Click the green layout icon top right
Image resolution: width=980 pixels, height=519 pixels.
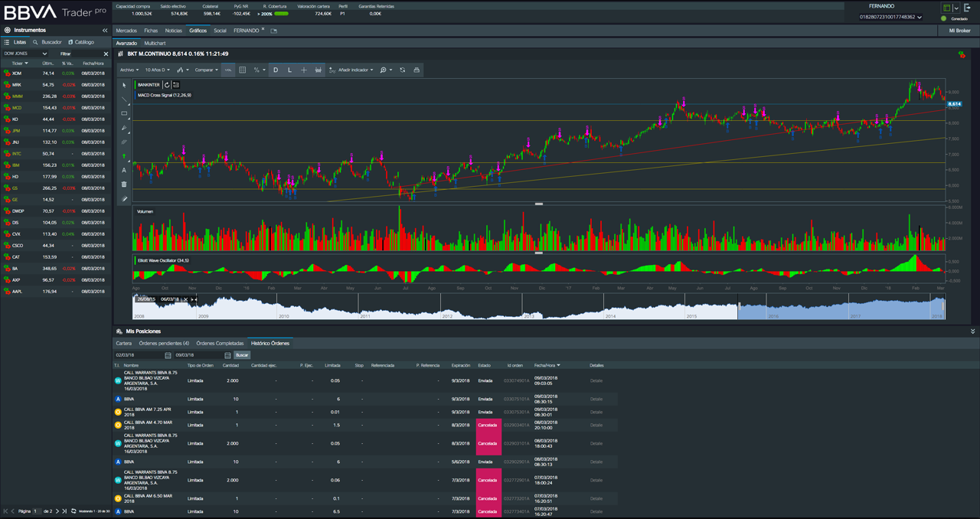[947, 8]
